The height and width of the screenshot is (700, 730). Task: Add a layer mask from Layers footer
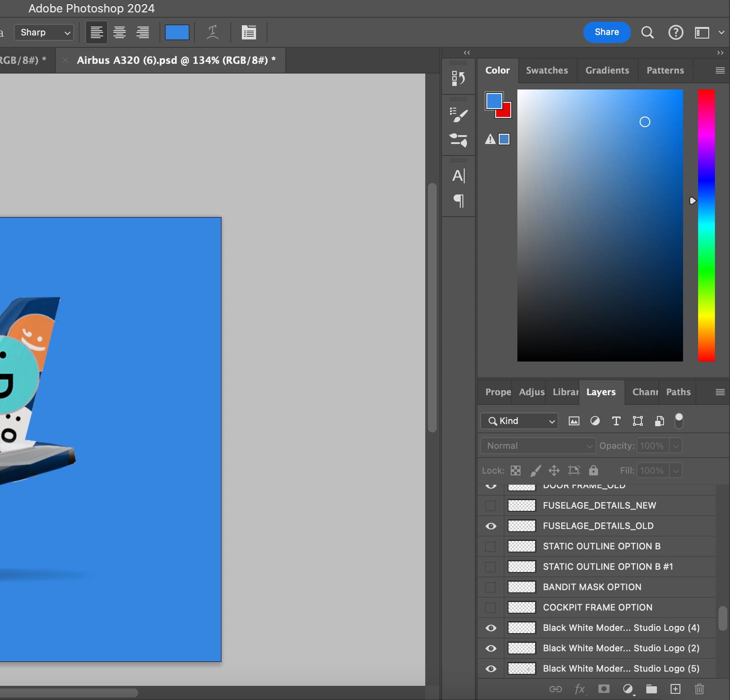click(x=603, y=688)
